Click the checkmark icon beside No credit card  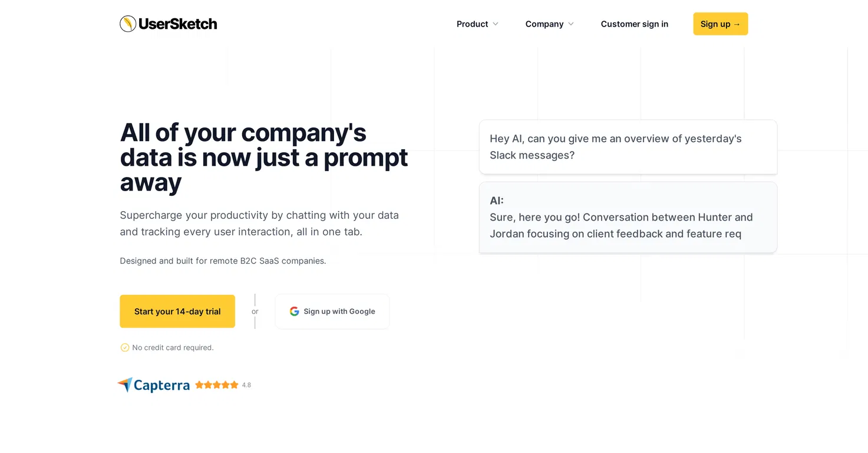125,347
